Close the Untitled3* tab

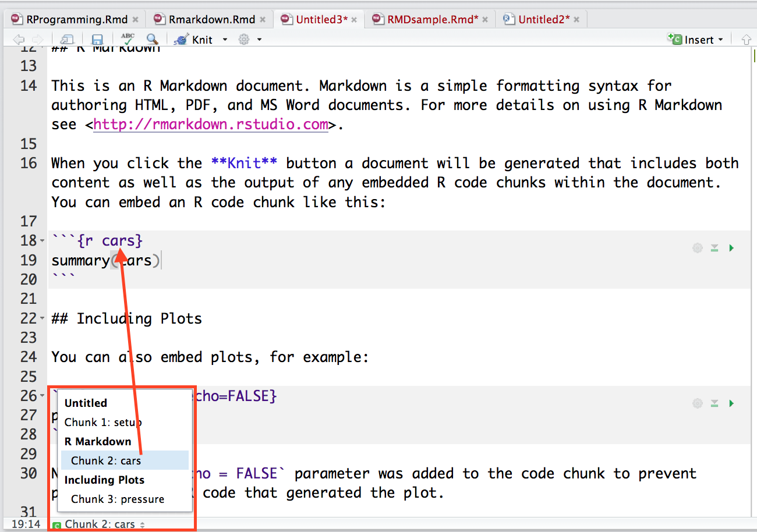point(354,20)
